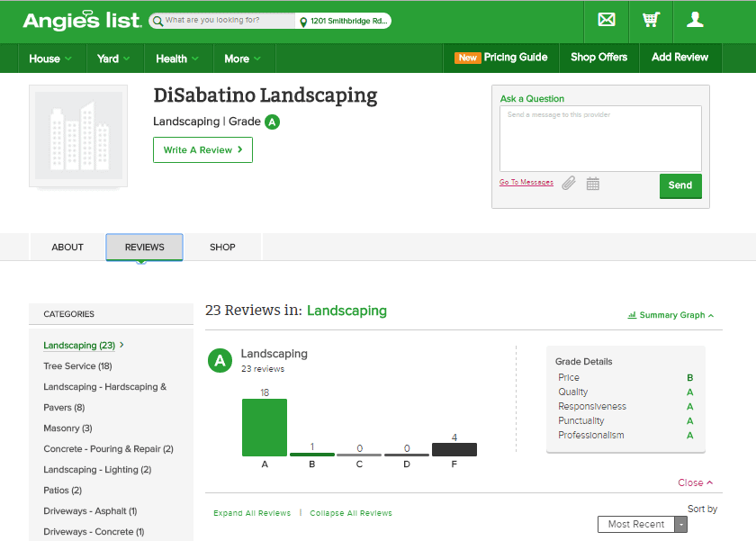Click the green Landscaping heading link
756x541 pixels.
(x=346, y=311)
